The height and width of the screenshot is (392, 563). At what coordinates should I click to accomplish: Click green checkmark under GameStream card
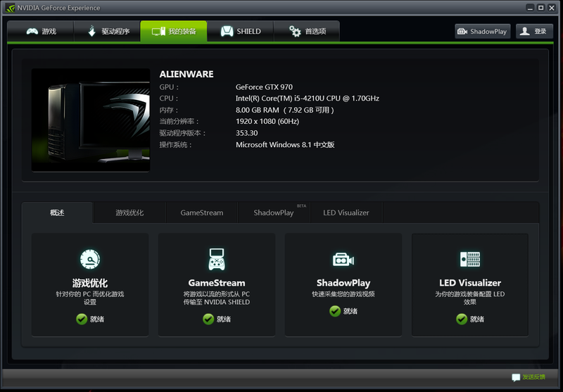(x=208, y=319)
